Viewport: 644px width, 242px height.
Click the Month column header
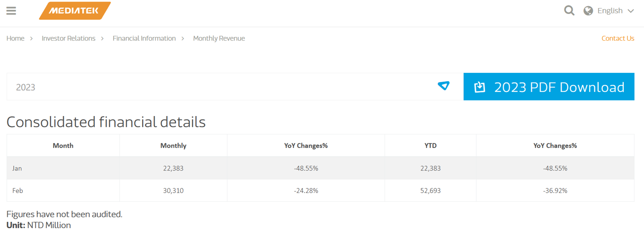click(63, 146)
